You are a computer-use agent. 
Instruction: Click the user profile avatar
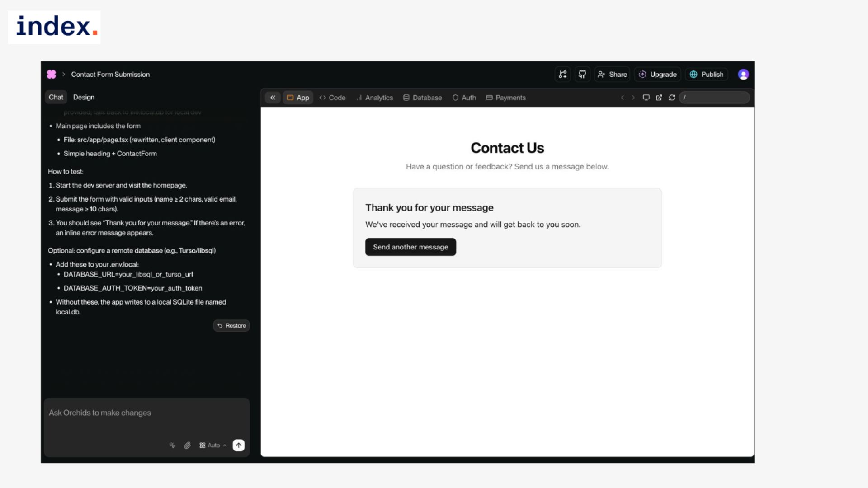[743, 75]
